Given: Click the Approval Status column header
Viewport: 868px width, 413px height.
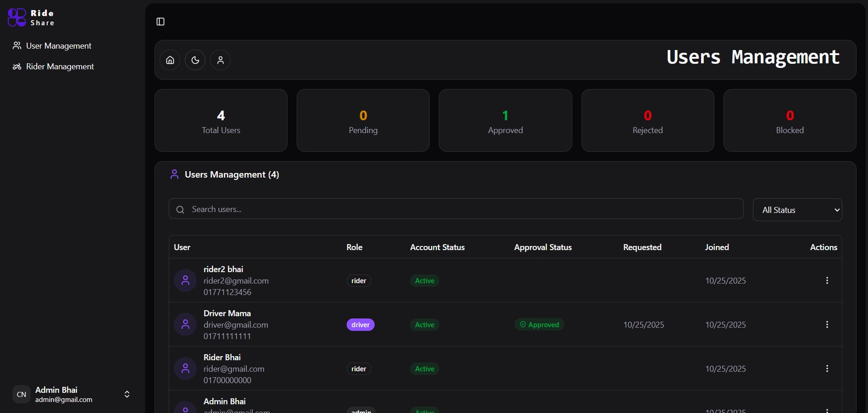Looking at the screenshot, I should pos(543,247).
